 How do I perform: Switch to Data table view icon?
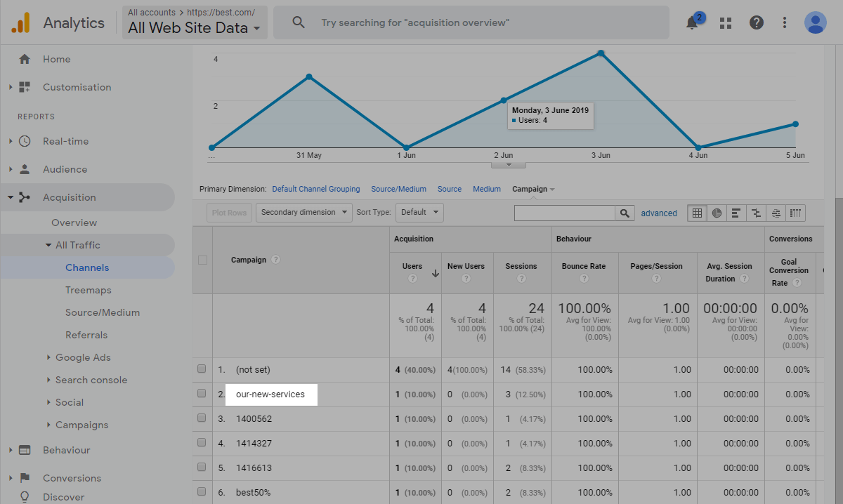tap(697, 213)
